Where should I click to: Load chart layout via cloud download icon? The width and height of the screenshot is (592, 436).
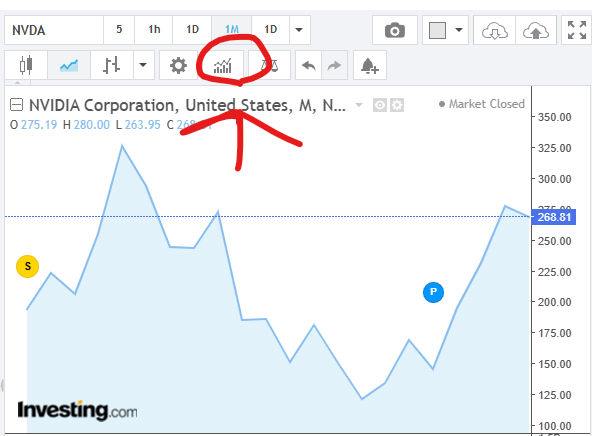pyautogui.click(x=495, y=30)
